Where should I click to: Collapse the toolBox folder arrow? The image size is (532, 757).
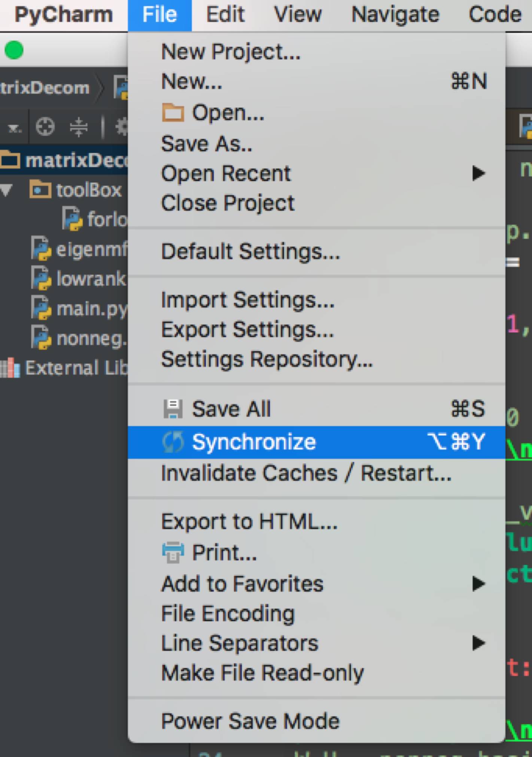pos(6,190)
